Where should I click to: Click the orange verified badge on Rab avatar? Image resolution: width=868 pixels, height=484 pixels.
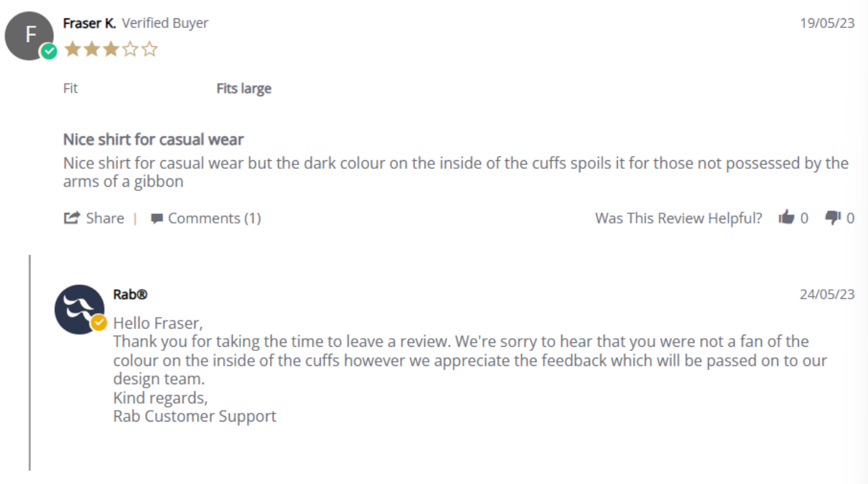[x=99, y=322]
